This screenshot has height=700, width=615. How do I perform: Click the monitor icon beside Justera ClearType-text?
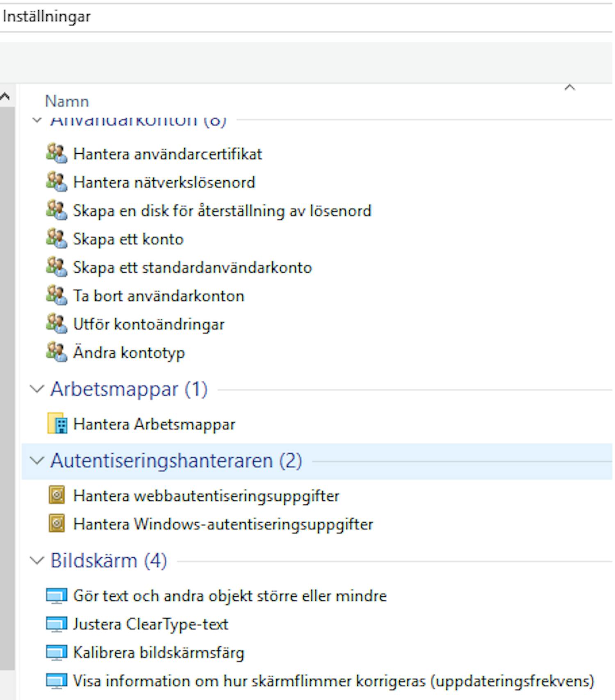(x=56, y=624)
